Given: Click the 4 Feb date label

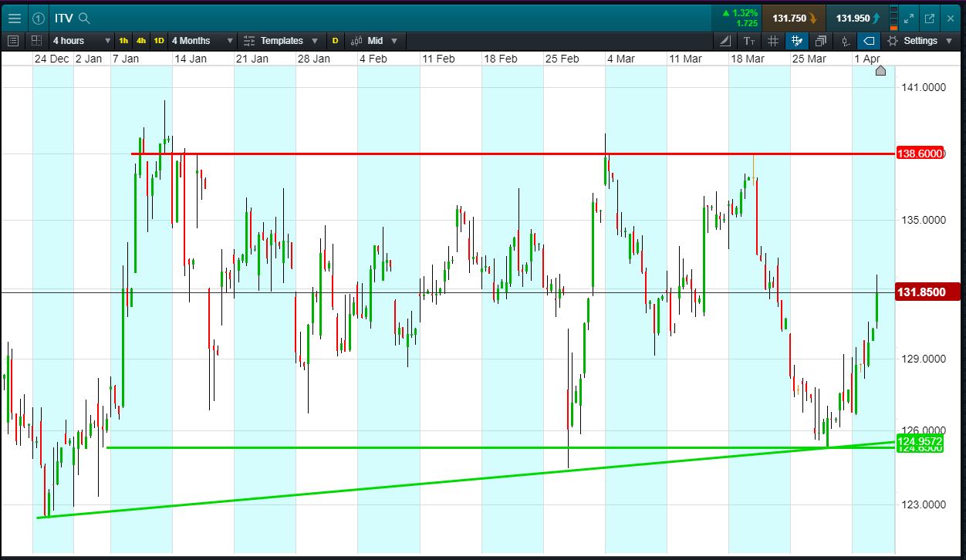Looking at the screenshot, I should [x=373, y=59].
